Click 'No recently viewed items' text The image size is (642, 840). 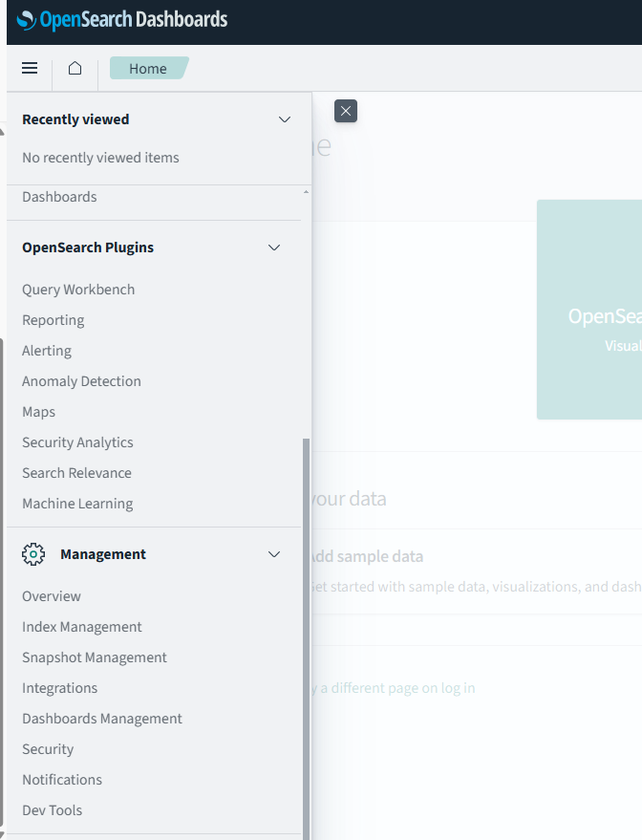pos(100,158)
